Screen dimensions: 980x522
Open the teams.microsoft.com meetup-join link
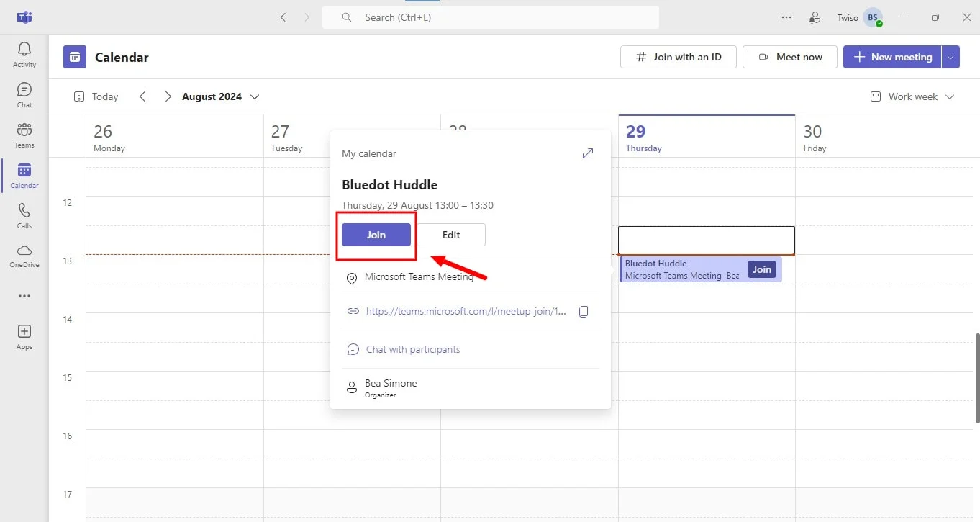point(466,312)
